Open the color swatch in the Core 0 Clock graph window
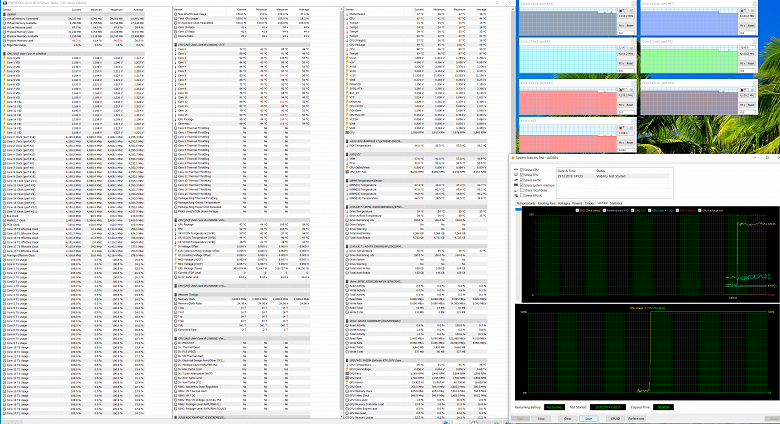The width and height of the screenshot is (780, 424). 621,11
